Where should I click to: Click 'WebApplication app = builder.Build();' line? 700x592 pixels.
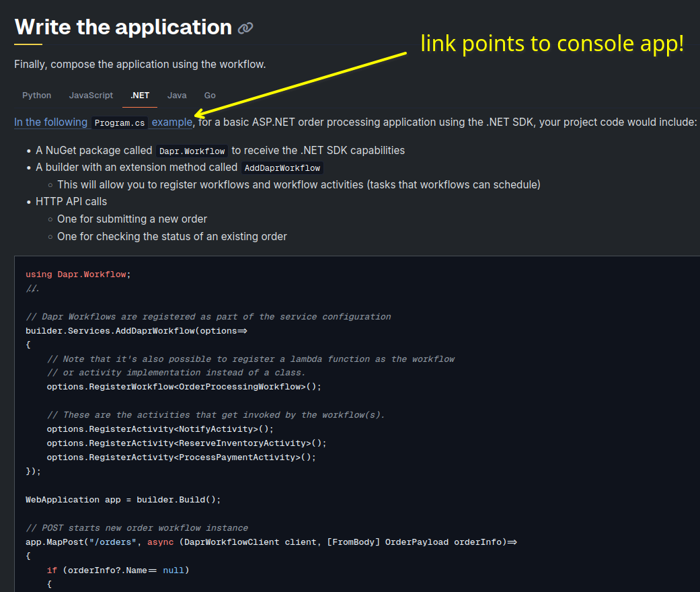[123, 500]
